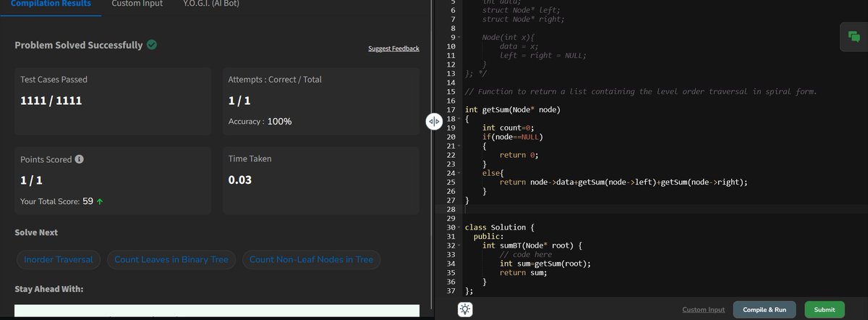Click the 'left = right = NULL;' line
Viewport: 868px width, 320px height.
click(543, 55)
